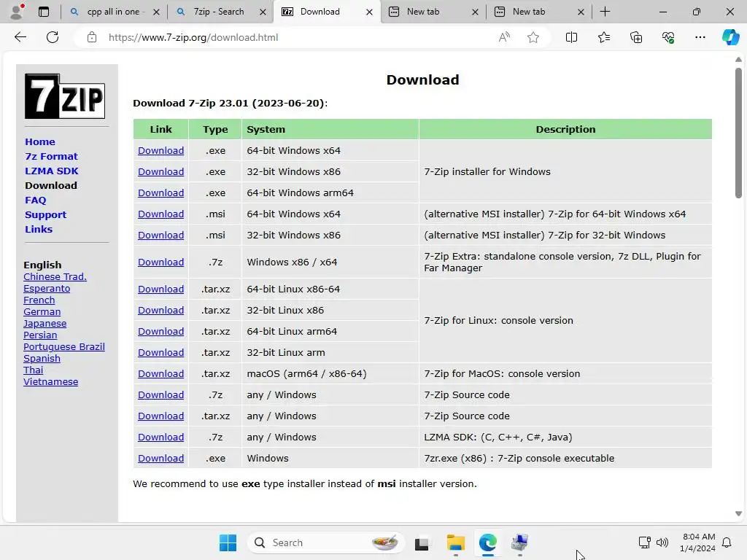This screenshot has width=747, height=560.
Task: Open the notifications bell icon
Action: point(727,542)
